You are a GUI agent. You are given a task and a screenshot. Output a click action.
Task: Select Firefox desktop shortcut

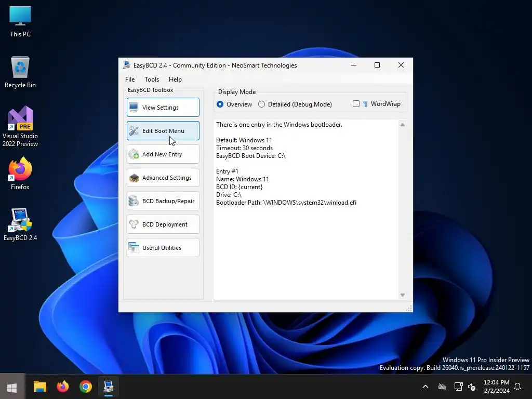click(20, 174)
